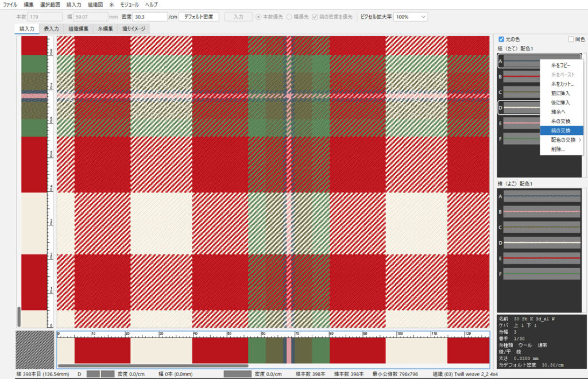This screenshot has width=588, height=379.
Task: Select warp yarn B red swatch
Action: pyautogui.click(x=518, y=76)
